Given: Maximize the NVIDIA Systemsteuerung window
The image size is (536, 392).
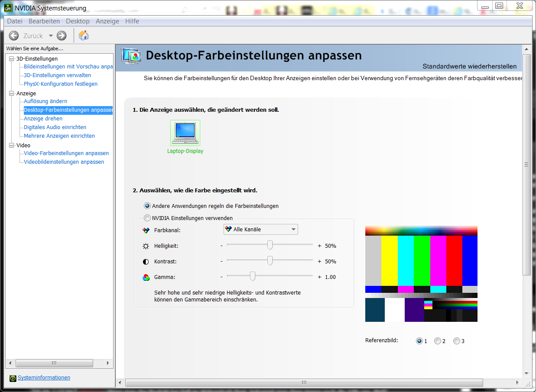Looking at the screenshot, I should [x=499, y=5].
